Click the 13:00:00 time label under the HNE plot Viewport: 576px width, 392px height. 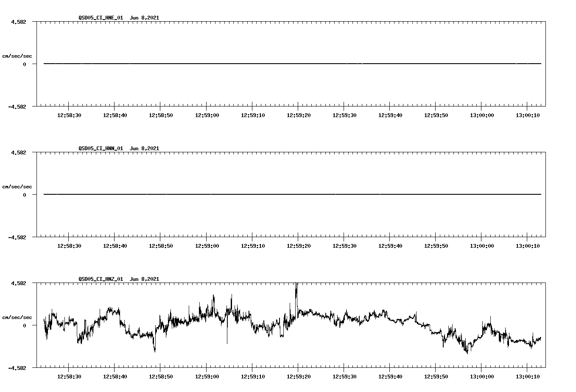pyautogui.click(x=481, y=115)
